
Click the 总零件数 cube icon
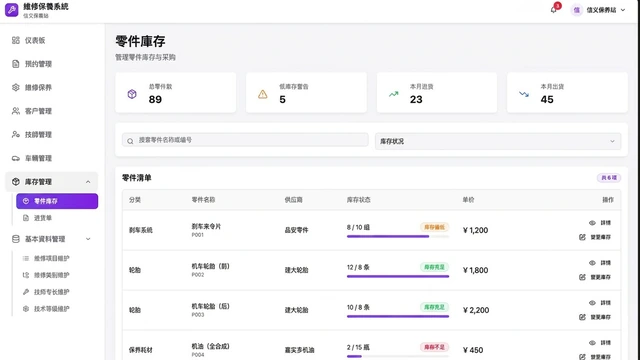[132, 94]
